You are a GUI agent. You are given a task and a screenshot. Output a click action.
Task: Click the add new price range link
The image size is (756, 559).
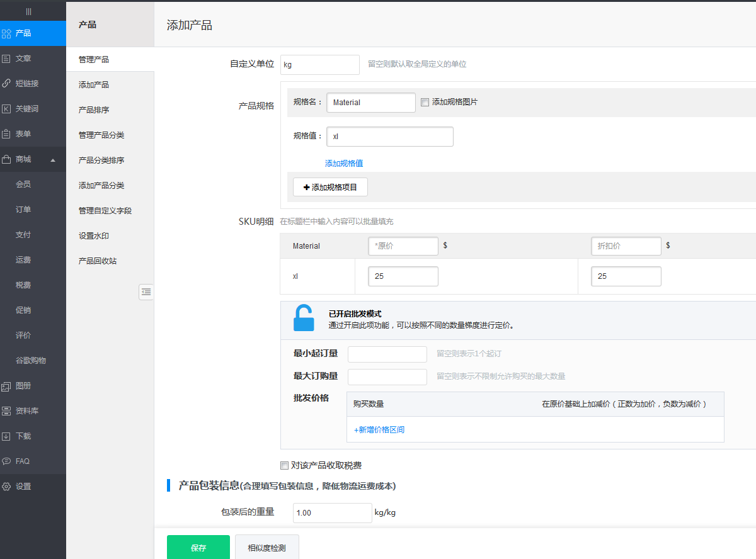(x=379, y=430)
